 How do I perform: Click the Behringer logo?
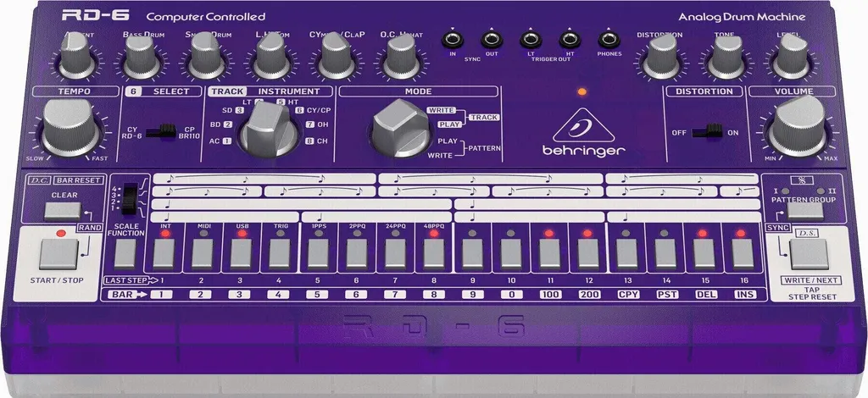tap(583, 133)
